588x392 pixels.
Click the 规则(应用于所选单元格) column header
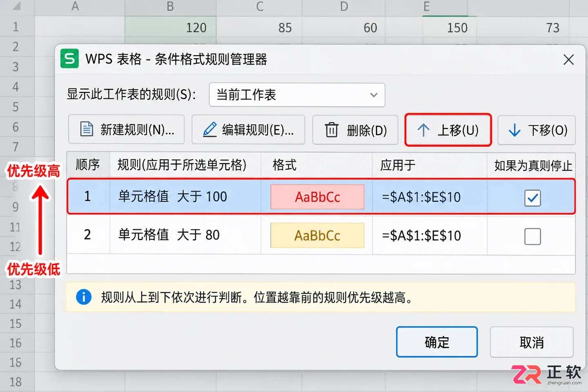point(182,165)
